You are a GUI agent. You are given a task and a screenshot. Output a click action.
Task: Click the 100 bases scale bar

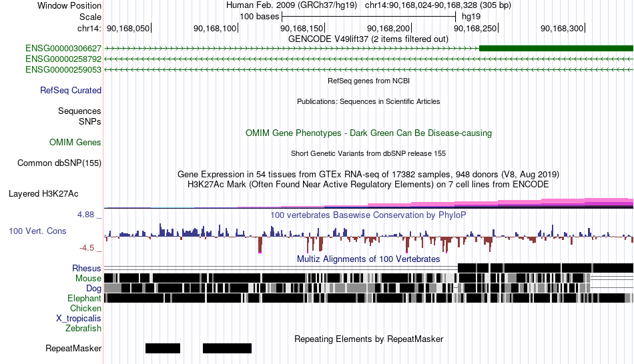tap(369, 17)
